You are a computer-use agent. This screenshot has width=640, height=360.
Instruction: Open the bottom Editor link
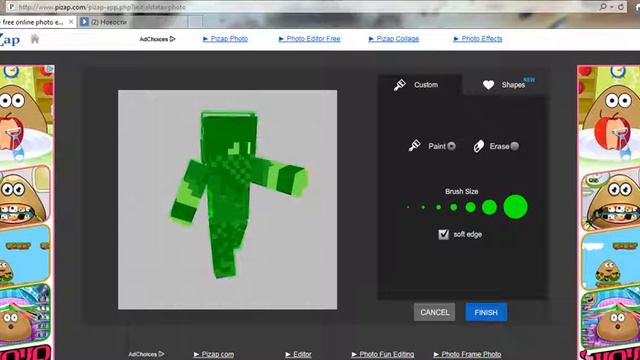click(x=298, y=354)
